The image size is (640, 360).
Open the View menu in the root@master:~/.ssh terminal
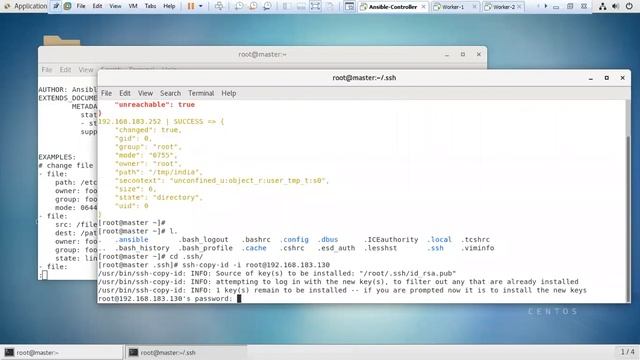(x=145, y=93)
